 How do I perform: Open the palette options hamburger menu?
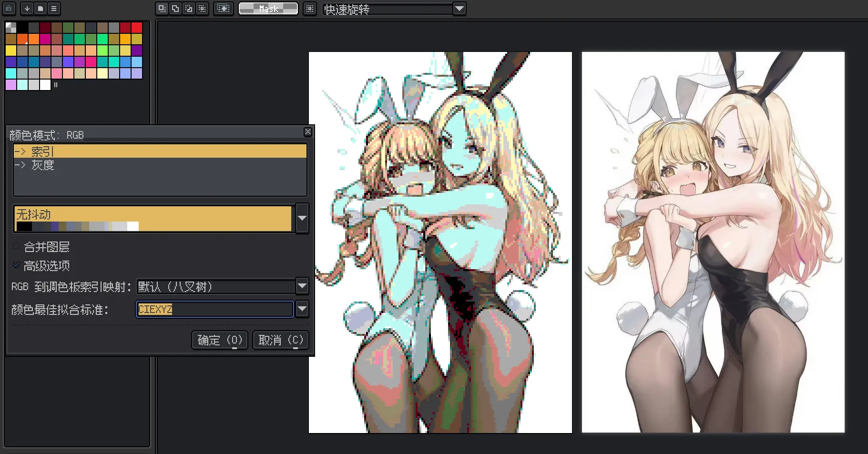54,9
